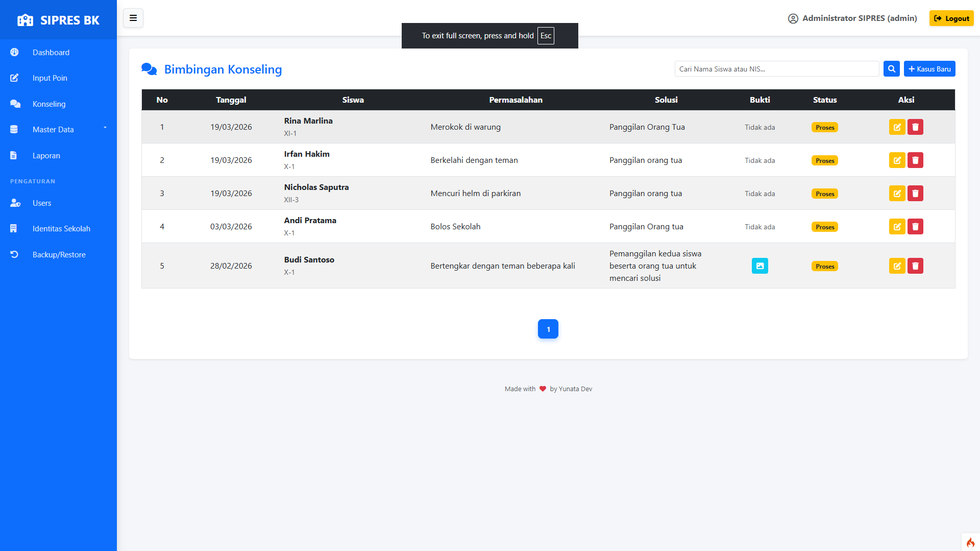
Task: Open the evidence image for Budi Santoso
Action: pyautogui.click(x=759, y=266)
